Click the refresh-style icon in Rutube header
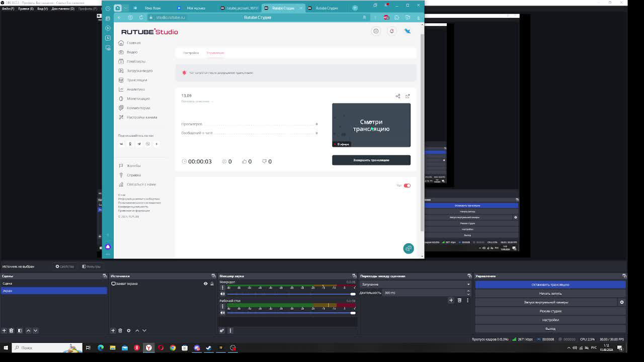 (391, 31)
